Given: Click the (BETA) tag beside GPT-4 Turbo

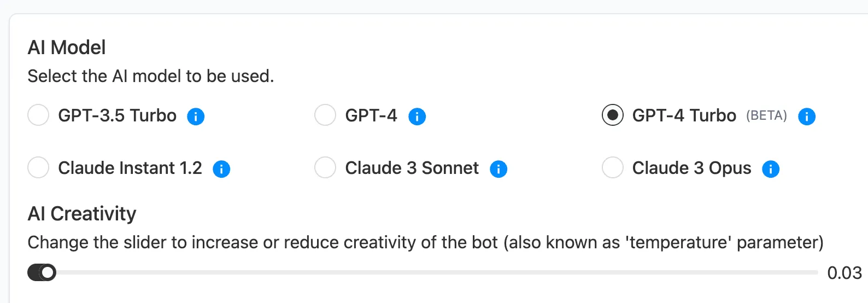Looking at the screenshot, I should click(766, 116).
